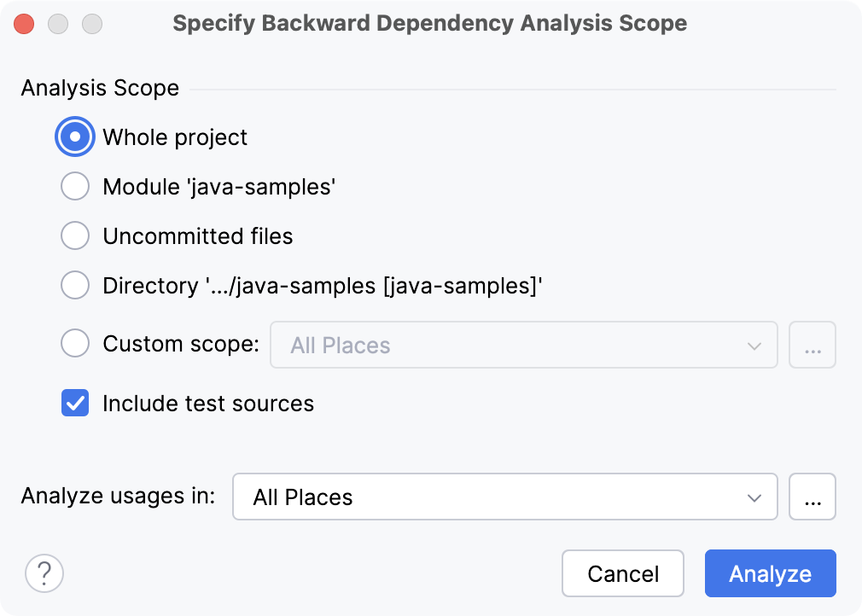
Task: Click the red close traffic light
Action: tap(24, 24)
